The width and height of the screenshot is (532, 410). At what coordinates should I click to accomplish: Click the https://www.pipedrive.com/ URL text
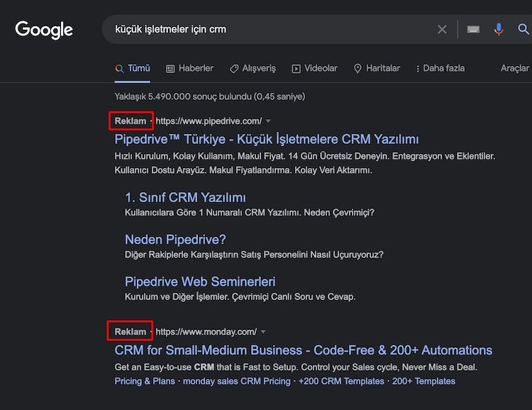(x=209, y=121)
